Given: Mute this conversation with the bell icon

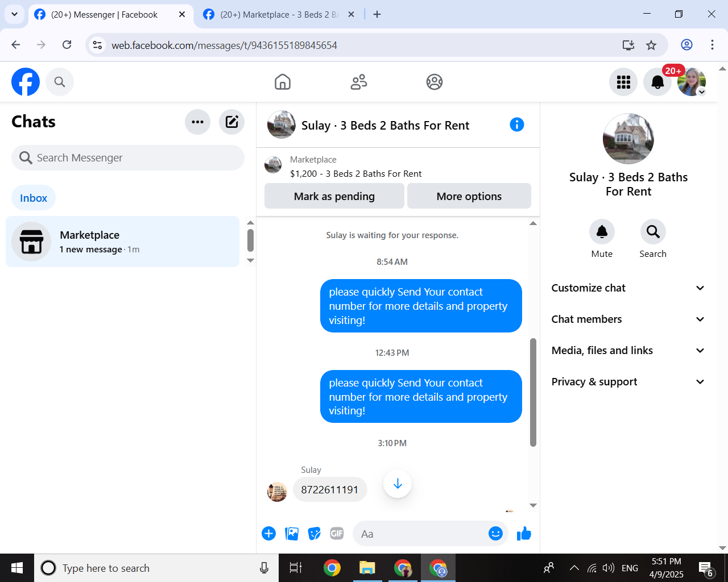Looking at the screenshot, I should tap(602, 232).
